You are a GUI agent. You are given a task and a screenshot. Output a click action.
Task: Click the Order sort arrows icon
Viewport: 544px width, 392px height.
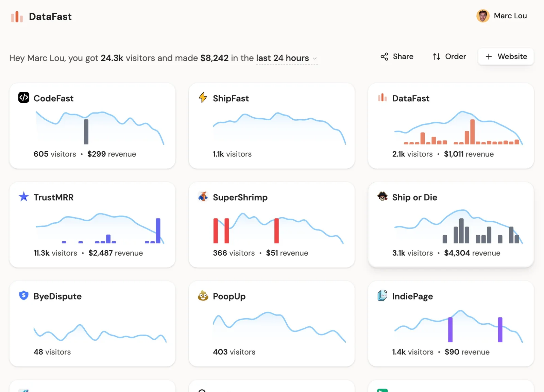[x=437, y=57]
